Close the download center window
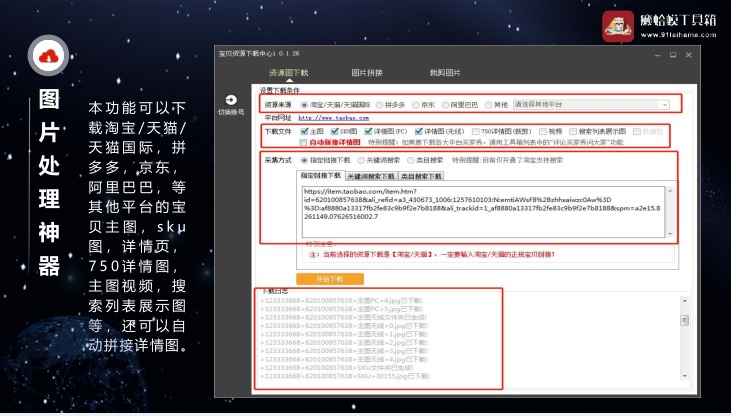The height and width of the screenshot is (416, 731). click(x=689, y=55)
